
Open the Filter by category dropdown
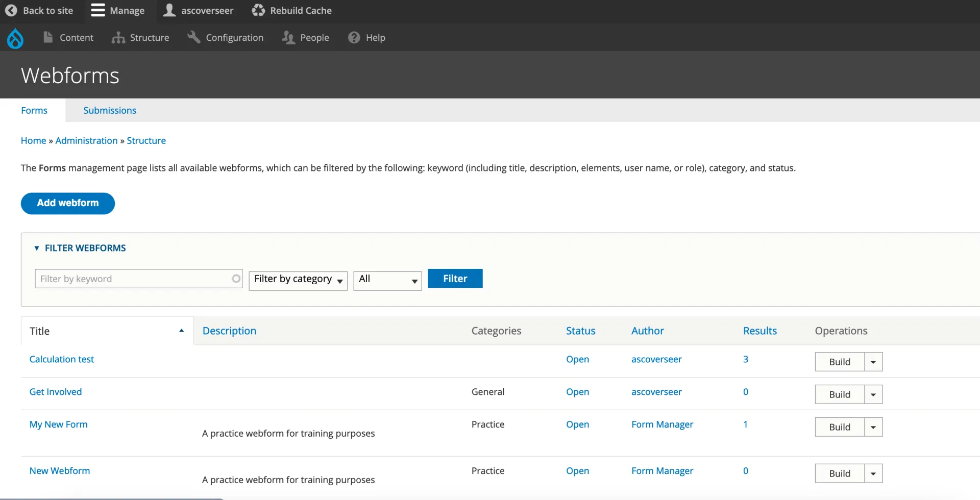(x=298, y=281)
